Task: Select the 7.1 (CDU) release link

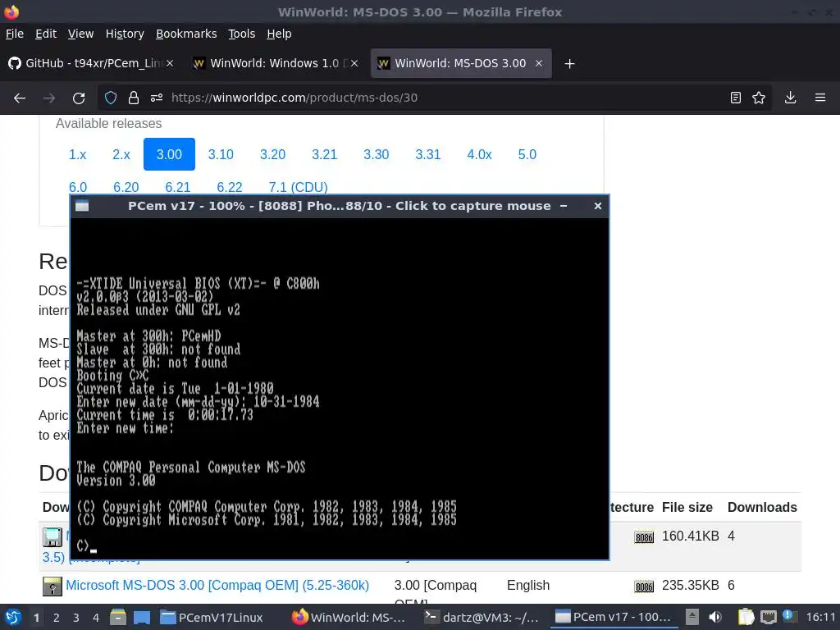Action: [x=298, y=187]
